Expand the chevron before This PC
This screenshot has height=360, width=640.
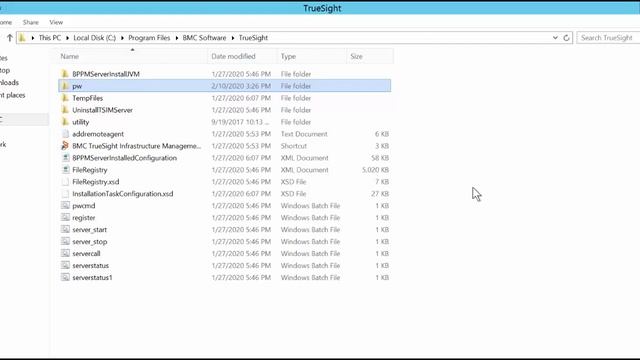pyautogui.click(x=33, y=38)
